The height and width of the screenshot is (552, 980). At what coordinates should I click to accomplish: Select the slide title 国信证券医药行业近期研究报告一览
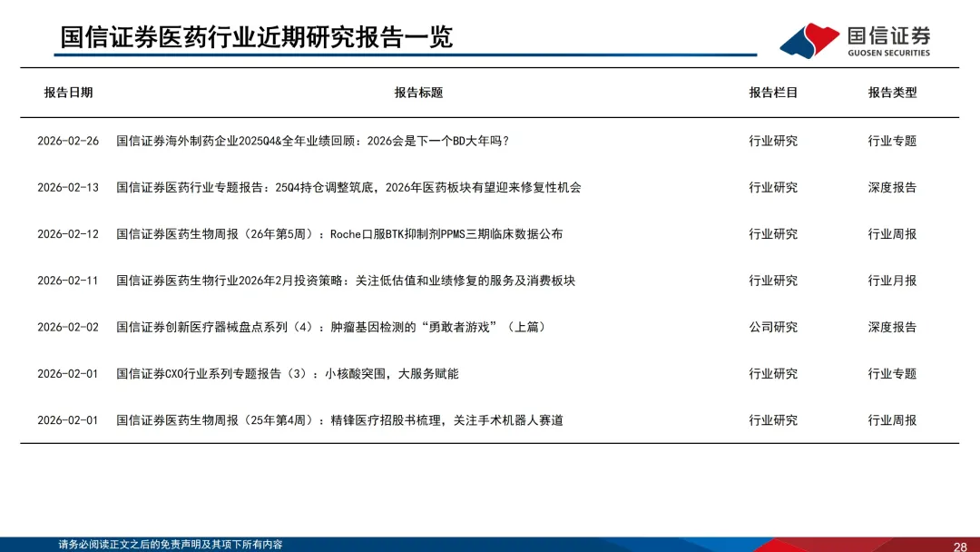point(256,37)
